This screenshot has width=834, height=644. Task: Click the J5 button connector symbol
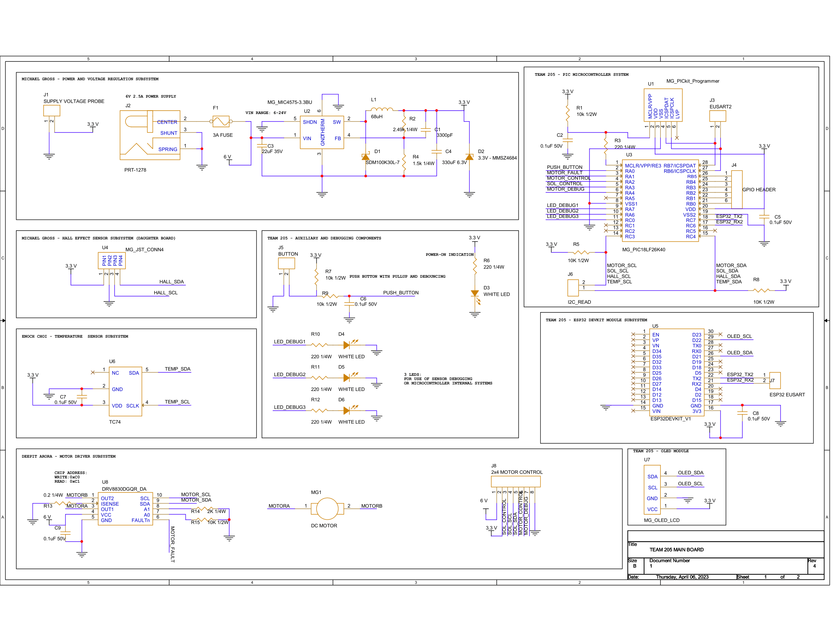point(286,264)
